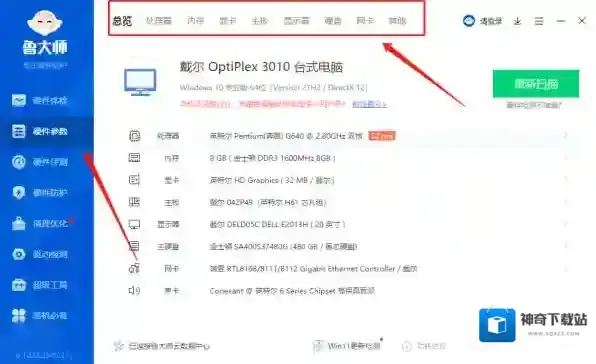Click the red warning text under Windows version
This screenshot has height=364, width=596.
263,103
